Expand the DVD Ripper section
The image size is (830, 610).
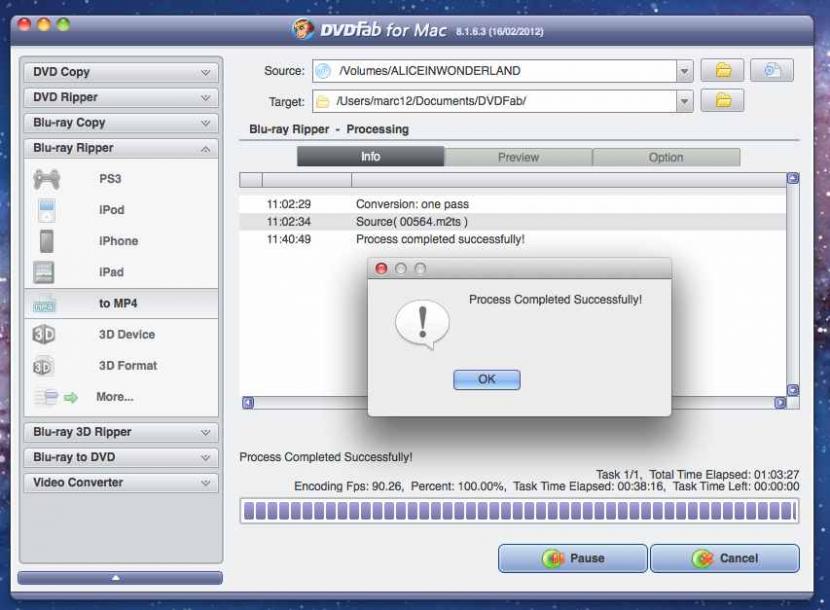click(x=121, y=97)
